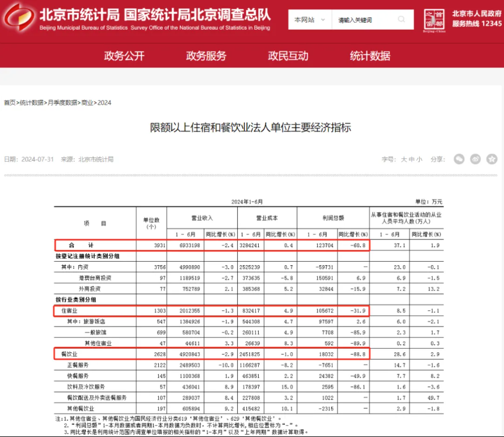The width and height of the screenshot is (504, 437).
Task: Go to 政民互动 section
Action: (288, 56)
